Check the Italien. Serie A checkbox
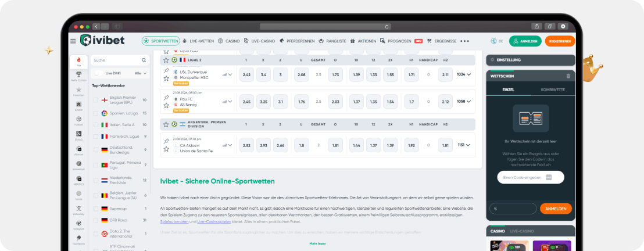 coord(96,124)
